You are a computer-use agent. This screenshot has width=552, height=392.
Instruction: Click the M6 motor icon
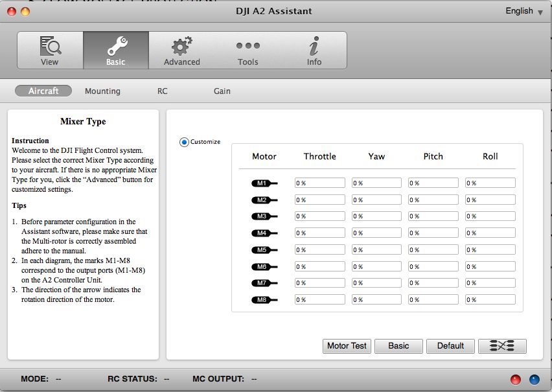click(264, 267)
